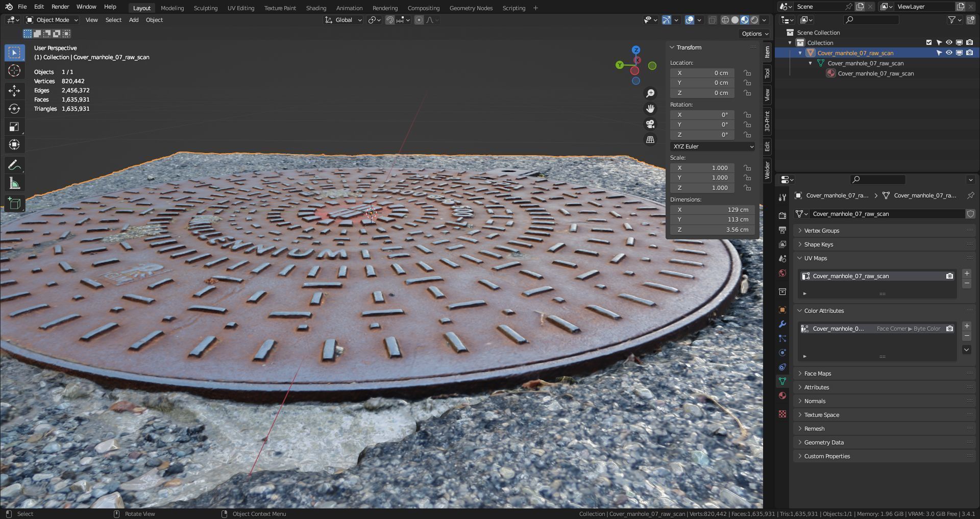980x519 pixels.
Task: Lock Rotation Z transform value
Action: point(747,135)
